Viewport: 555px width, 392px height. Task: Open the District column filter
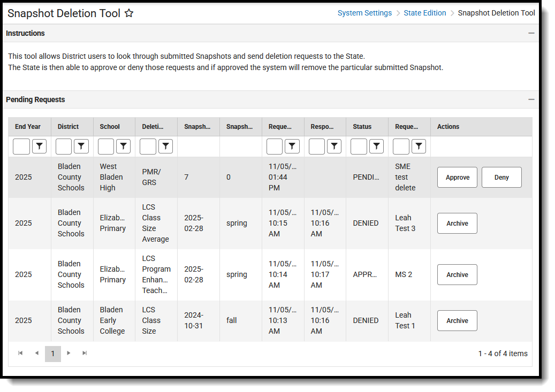81,146
